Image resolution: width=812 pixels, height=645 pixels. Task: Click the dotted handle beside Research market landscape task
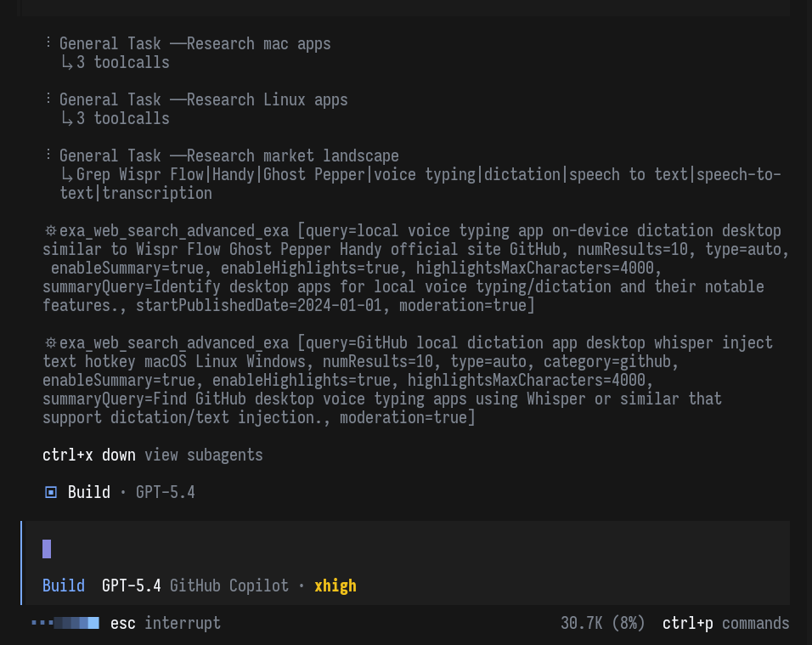click(48, 156)
